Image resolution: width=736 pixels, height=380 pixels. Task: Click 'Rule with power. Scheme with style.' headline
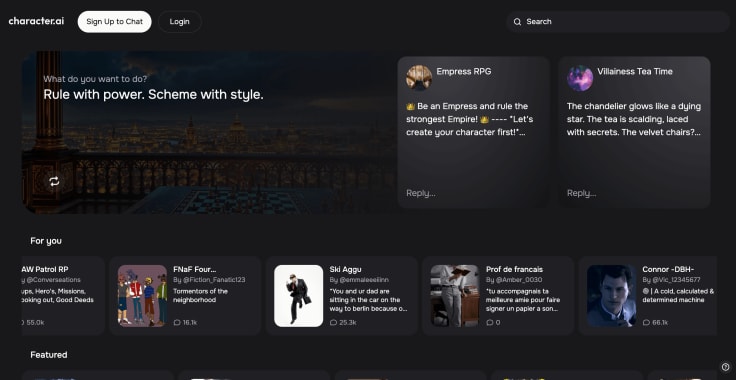coord(153,94)
